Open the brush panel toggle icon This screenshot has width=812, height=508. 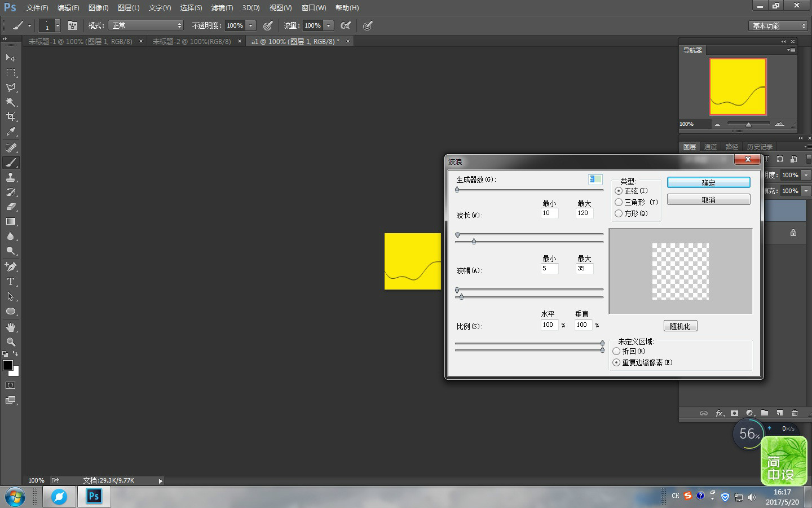pos(73,25)
